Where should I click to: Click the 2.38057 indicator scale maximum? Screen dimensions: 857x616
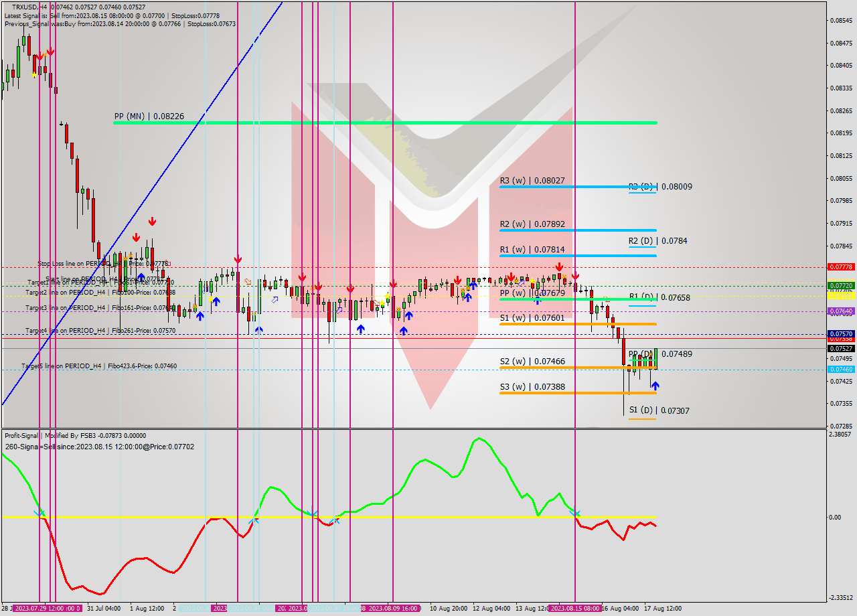tap(842, 434)
